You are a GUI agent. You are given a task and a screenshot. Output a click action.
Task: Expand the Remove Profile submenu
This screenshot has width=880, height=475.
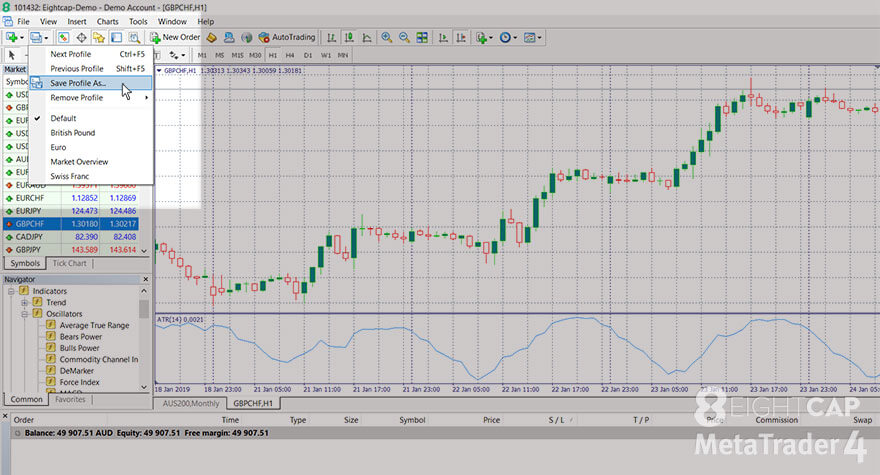91,98
